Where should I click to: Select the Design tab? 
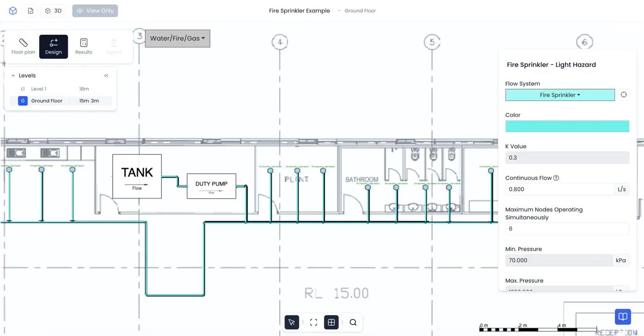[53, 47]
